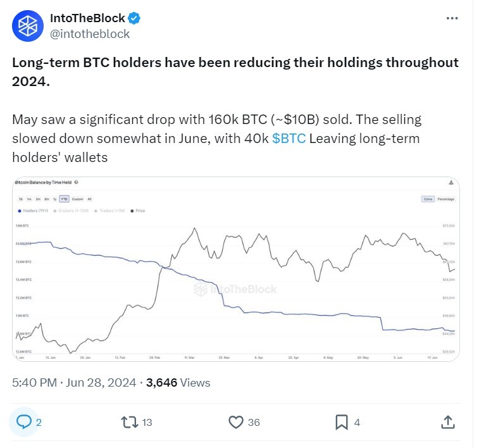Toggle the Hodlers (1Y+) legend series
Screen dimensions: 479x448
pos(34,211)
